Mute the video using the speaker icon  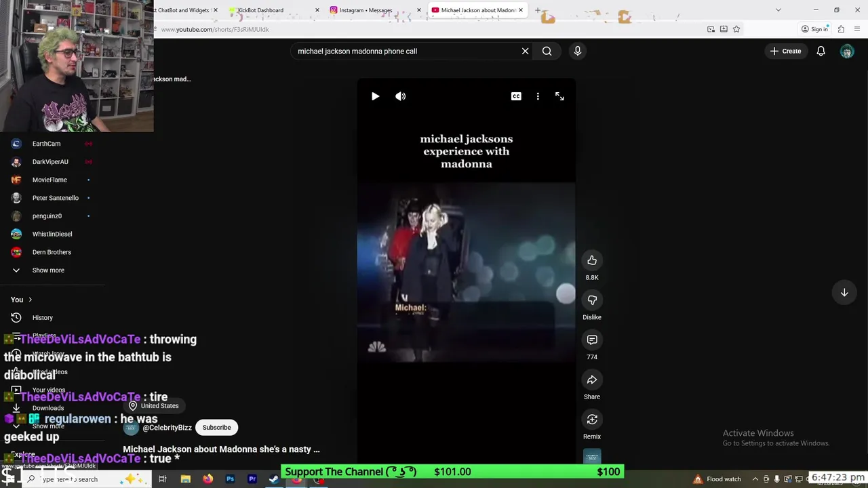click(x=401, y=96)
